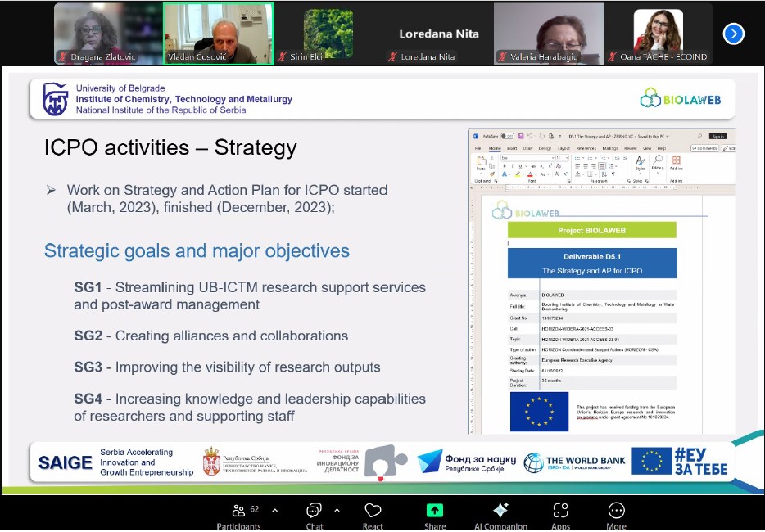Select the Design tab in Word
This screenshot has width=765, height=532.
pyautogui.click(x=545, y=148)
